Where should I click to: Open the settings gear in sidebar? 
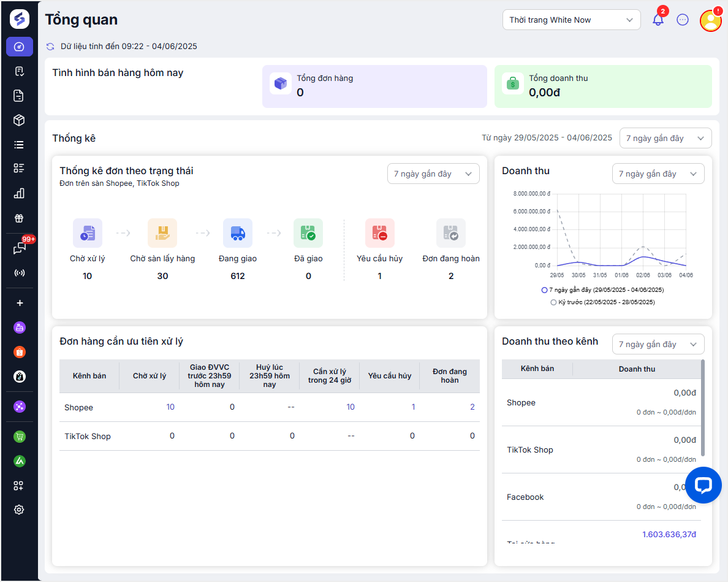click(20, 510)
